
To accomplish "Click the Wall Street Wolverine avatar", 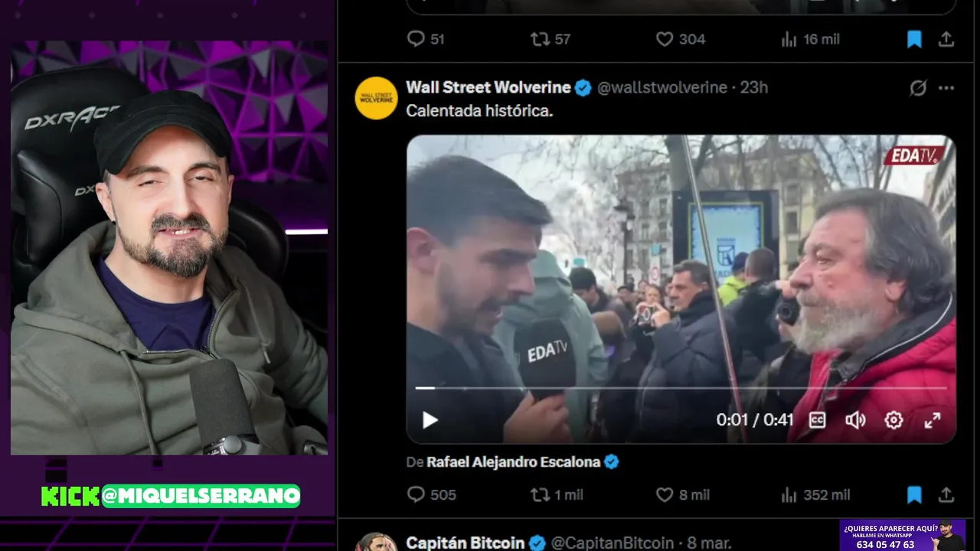I will (377, 98).
